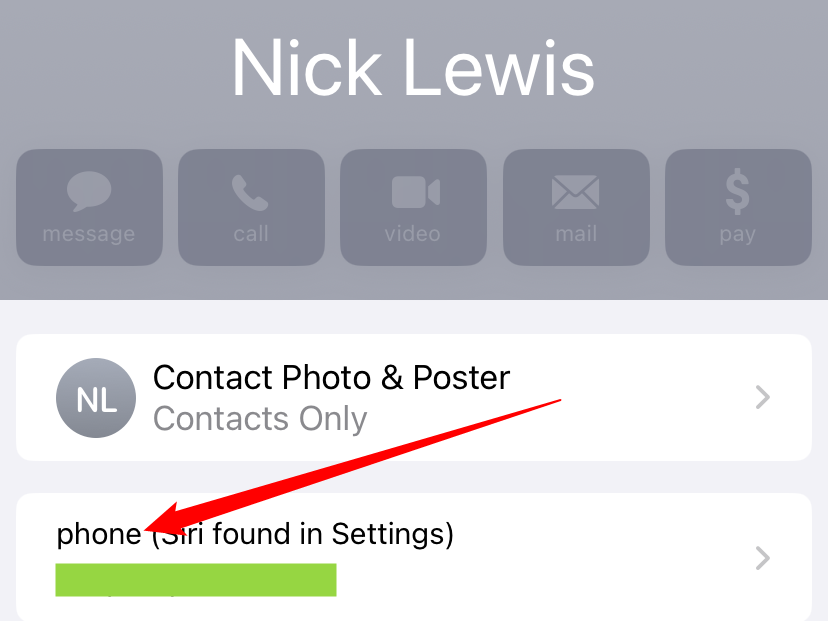Click the 'call' label text
828x621 pixels.
251,233
